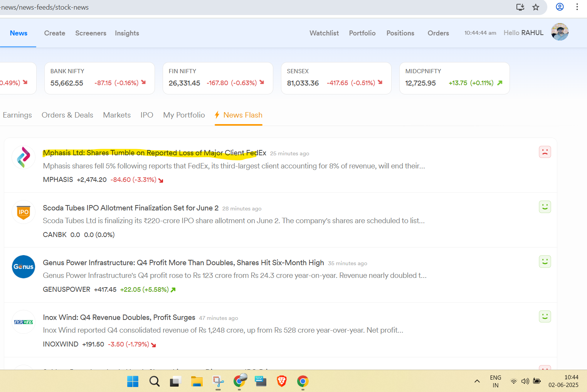This screenshot has height=392, width=587.
Task: Click the MPHASIS ticker symbol
Action: [58, 180]
